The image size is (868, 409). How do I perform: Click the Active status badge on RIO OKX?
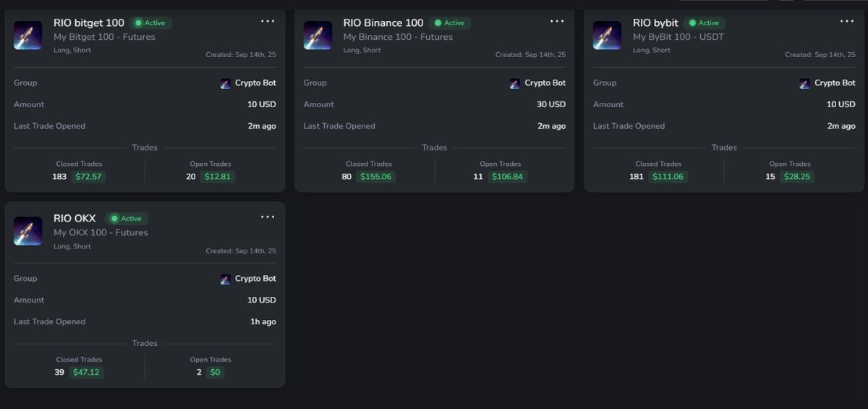[x=127, y=219]
